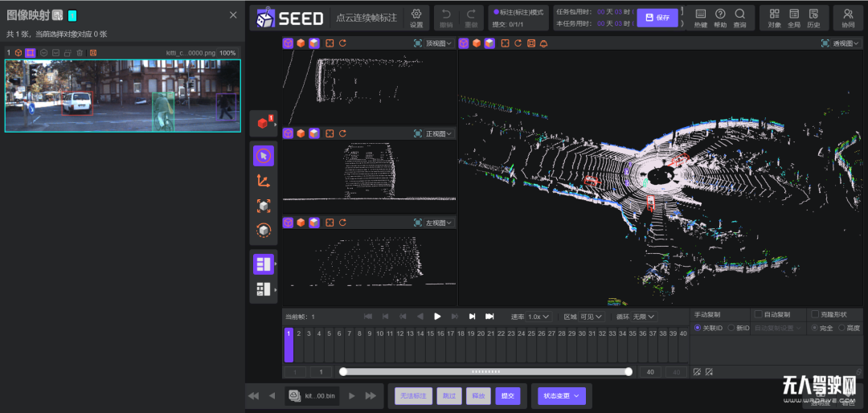Enable the 自动复制 checkbox

758,314
